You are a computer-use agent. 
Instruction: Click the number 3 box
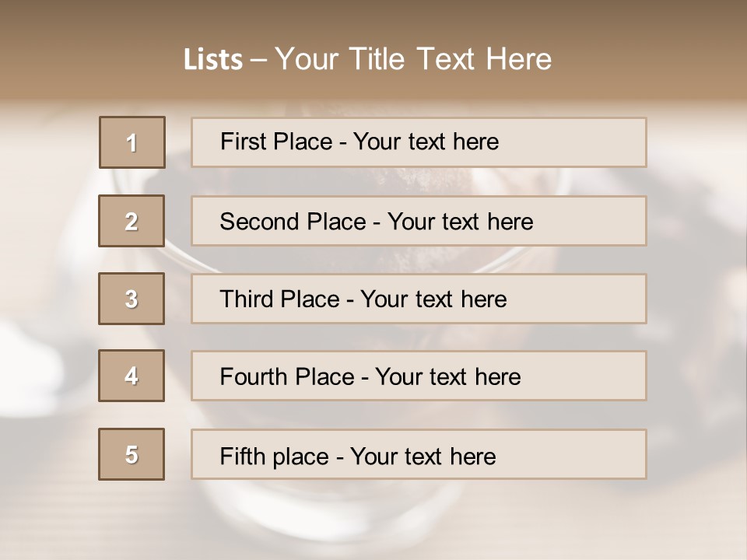click(x=132, y=299)
